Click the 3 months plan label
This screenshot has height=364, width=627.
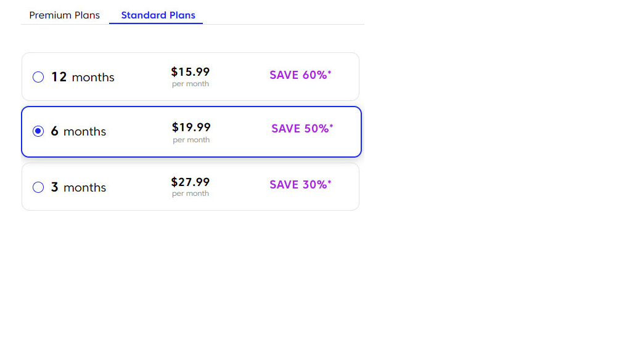coord(78,187)
